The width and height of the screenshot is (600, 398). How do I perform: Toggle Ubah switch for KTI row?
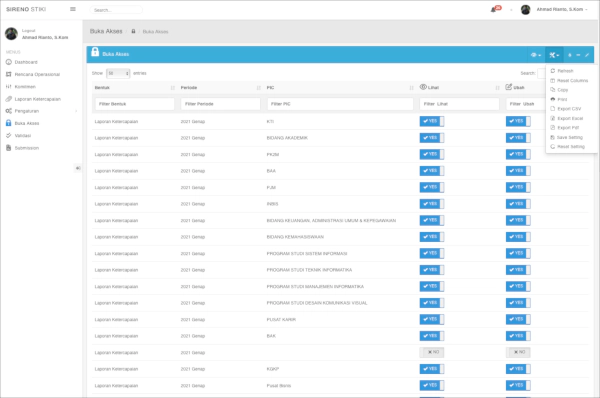coord(518,121)
